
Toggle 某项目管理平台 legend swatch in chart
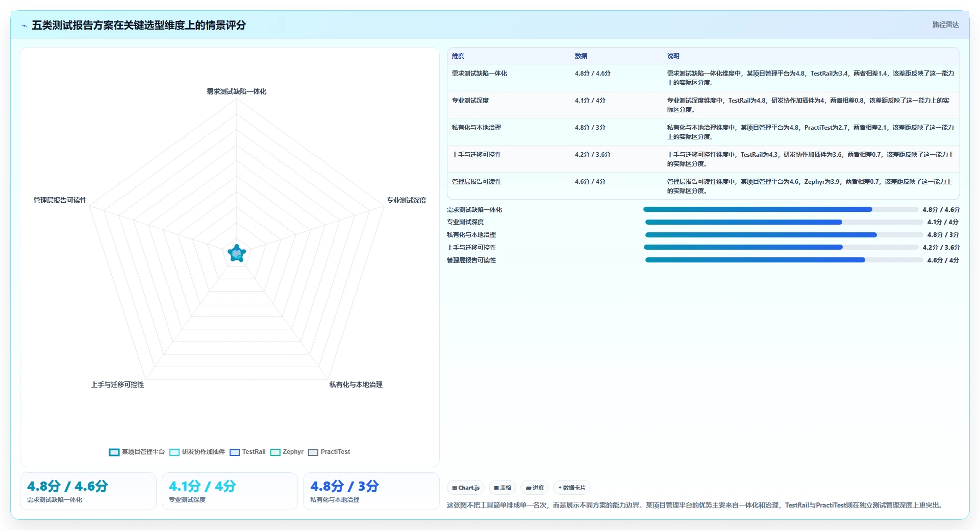(x=114, y=452)
